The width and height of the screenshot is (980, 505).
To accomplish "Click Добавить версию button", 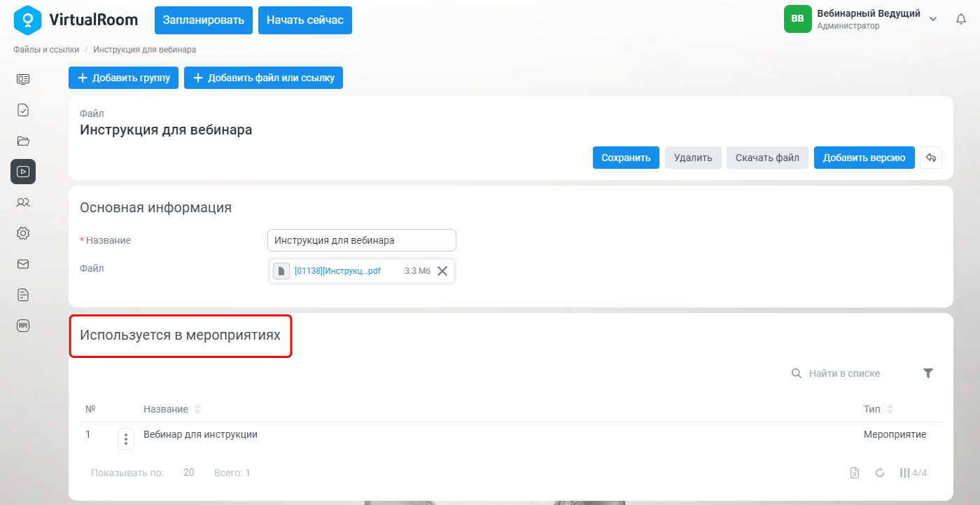I will click(x=864, y=158).
